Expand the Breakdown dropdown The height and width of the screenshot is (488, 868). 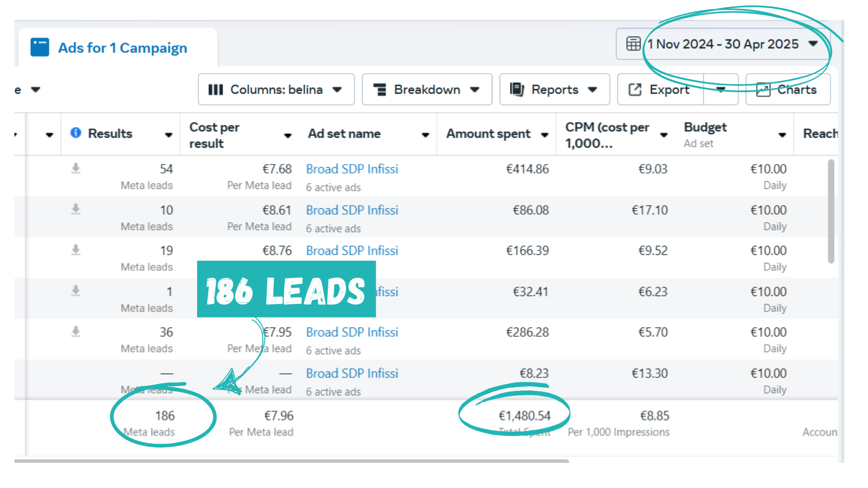(427, 89)
